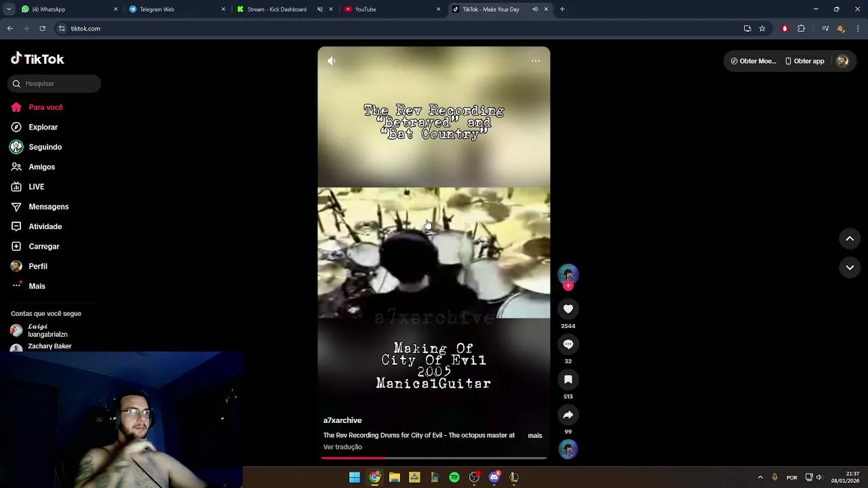Image resolution: width=868 pixels, height=488 pixels.
Task: Open the comments bubble showing 32
Action: click(x=568, y=344)
